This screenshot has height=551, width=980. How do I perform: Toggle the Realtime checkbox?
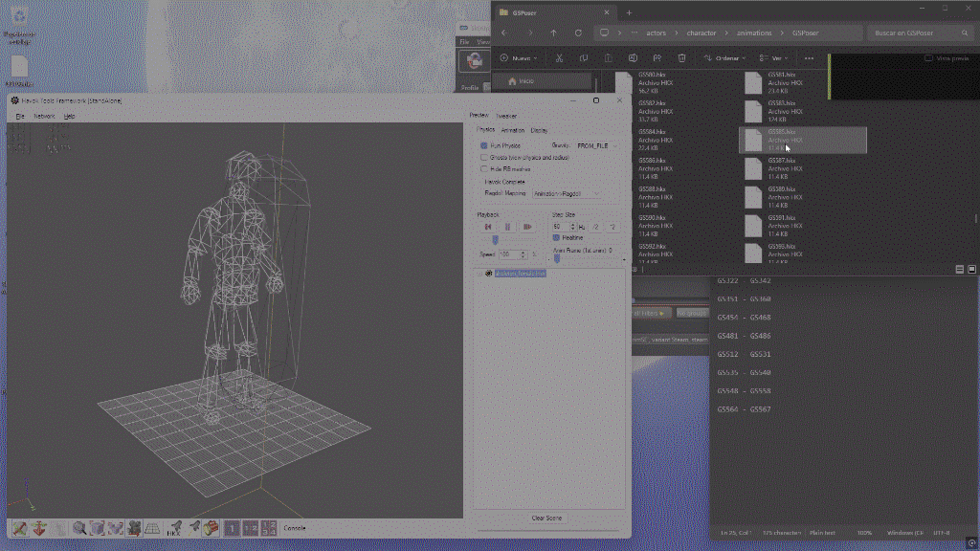coord(556,238)
